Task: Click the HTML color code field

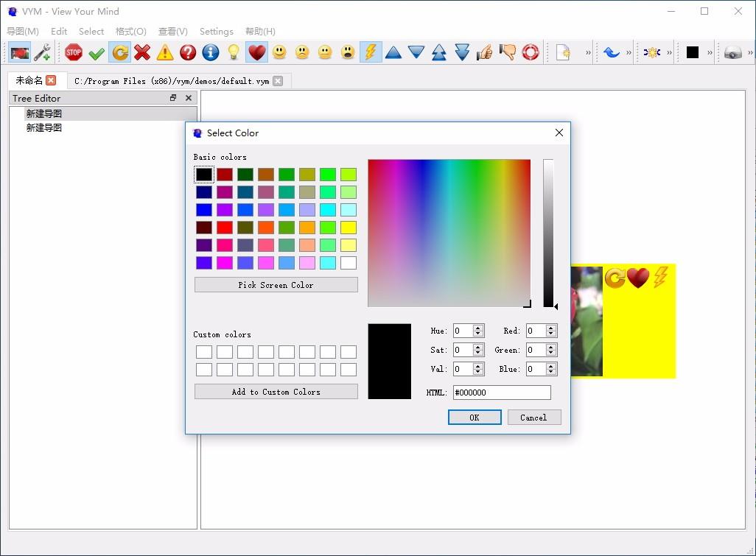Action: click(502, 393)
